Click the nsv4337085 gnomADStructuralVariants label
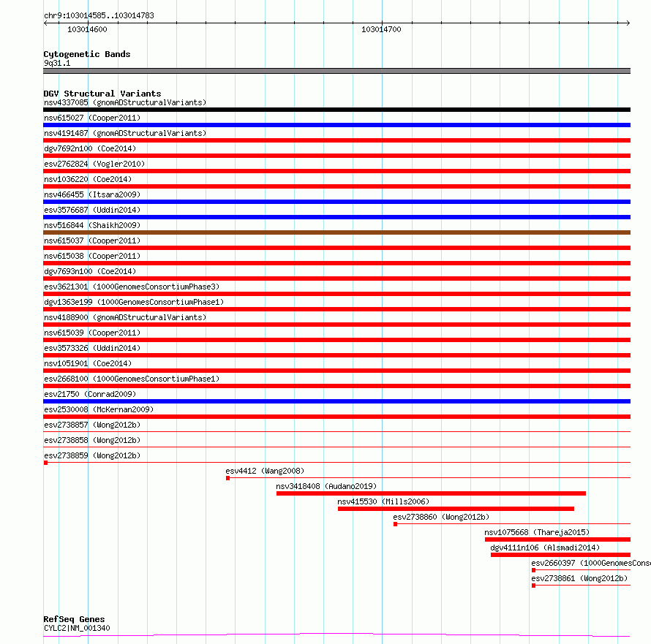The image size is (651, 644). (x=125, y=102)
